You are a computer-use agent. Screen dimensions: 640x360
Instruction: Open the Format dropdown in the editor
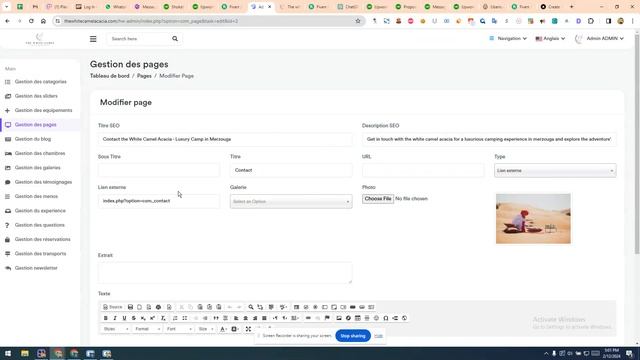[147, 329]
